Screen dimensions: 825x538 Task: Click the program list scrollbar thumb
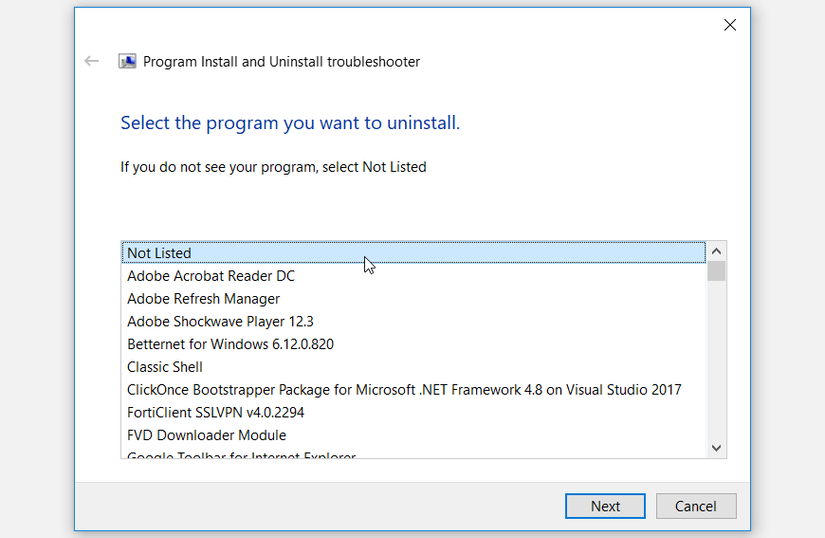(716, 271)
